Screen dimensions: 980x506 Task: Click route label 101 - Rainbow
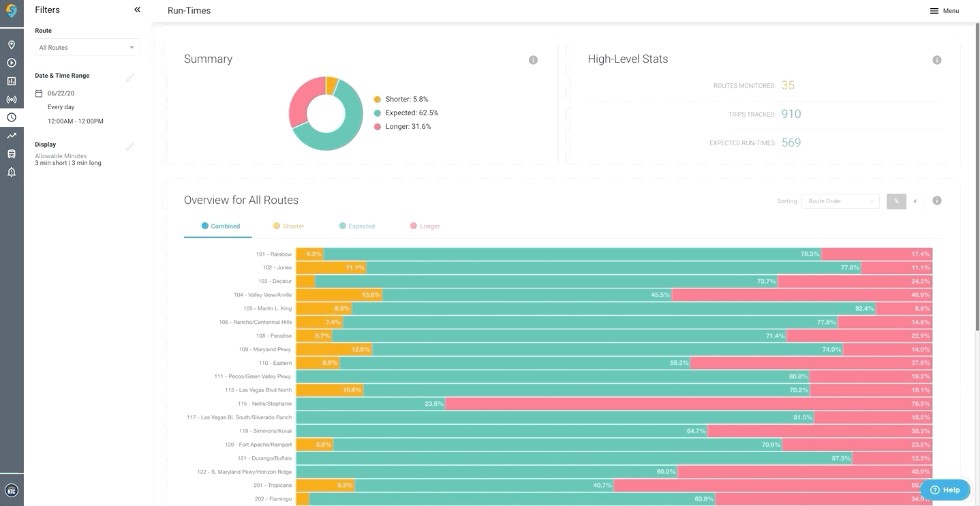tap(274, 254)
